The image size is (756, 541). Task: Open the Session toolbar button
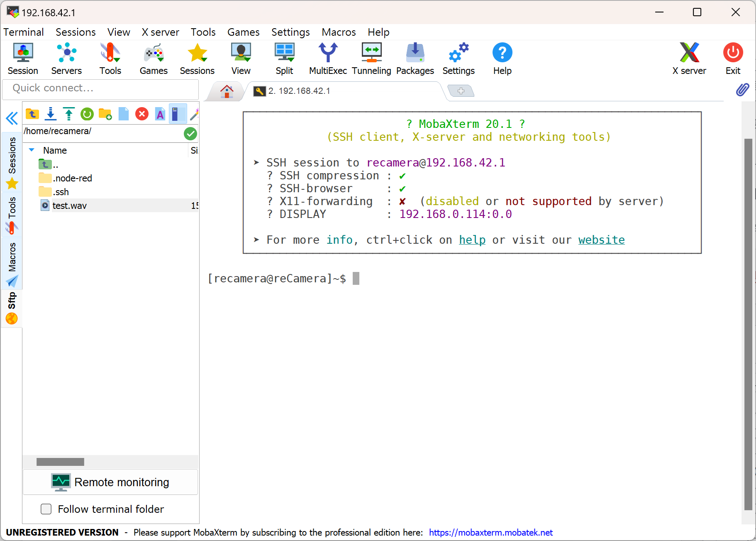pyautogui.click(x=23, y=59)
